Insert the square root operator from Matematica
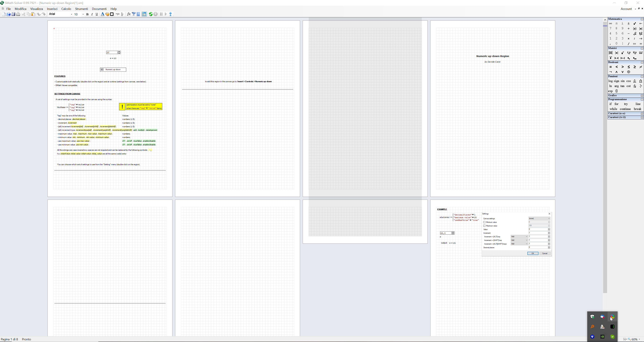 635,34
